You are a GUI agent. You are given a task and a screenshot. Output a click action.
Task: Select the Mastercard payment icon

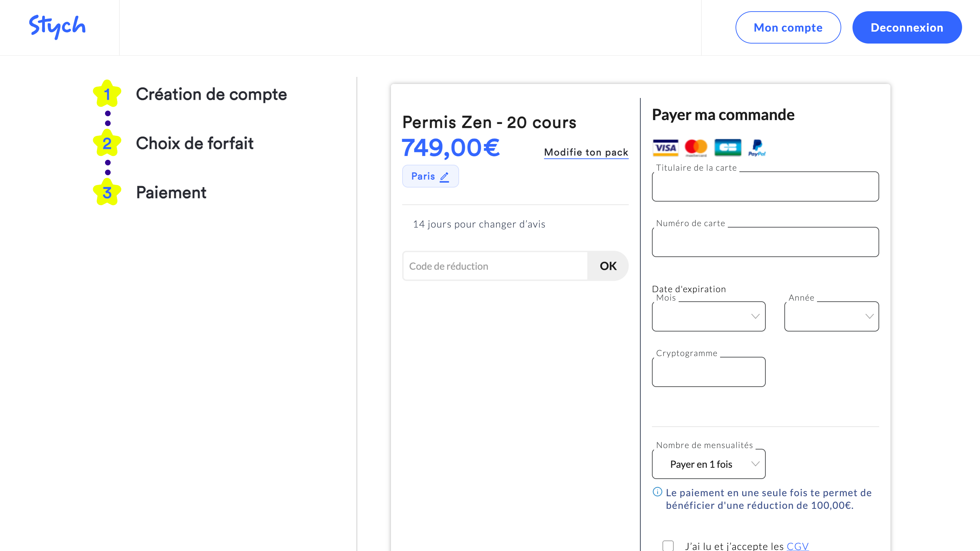click(696, 147)
